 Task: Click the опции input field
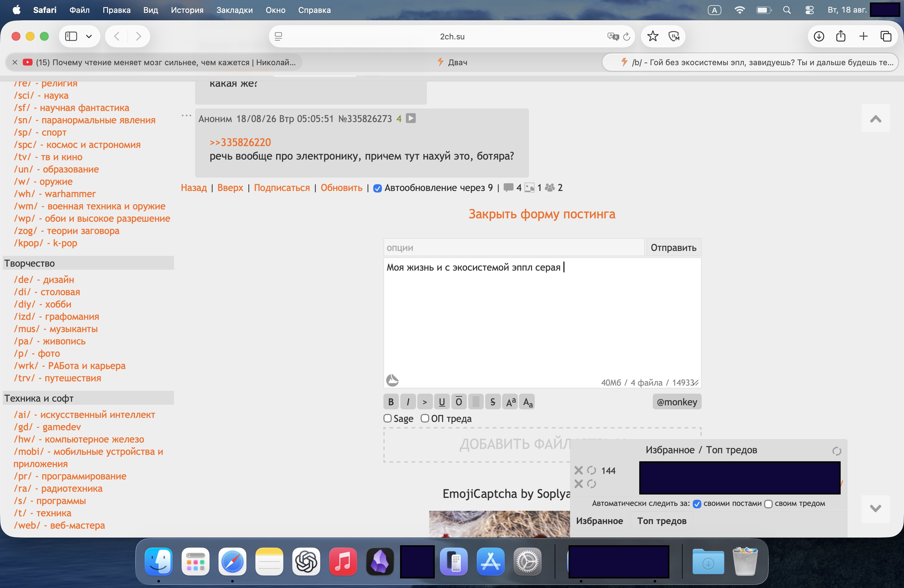[514, 248]
